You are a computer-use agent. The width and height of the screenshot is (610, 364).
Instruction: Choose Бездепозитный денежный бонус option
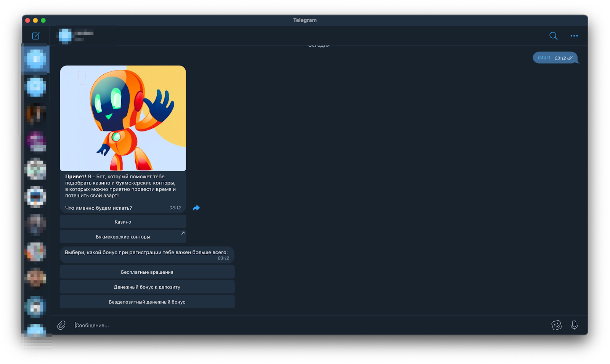click(x=147, y=301)
